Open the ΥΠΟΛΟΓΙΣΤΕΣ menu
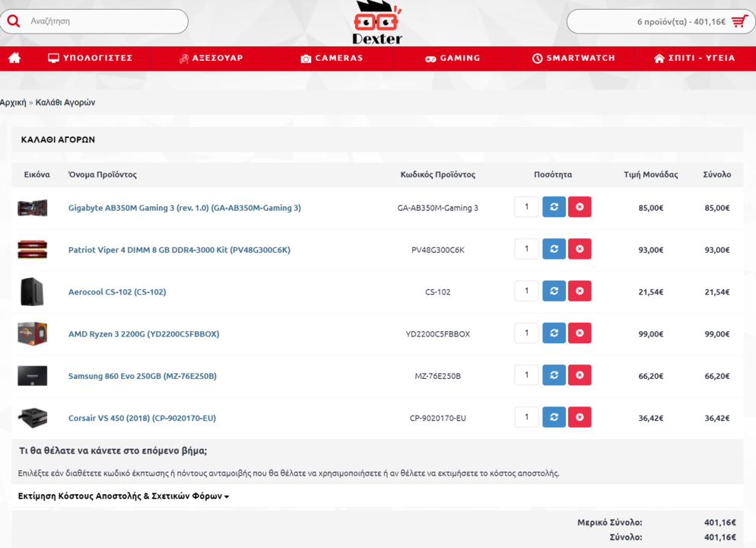This screenshot has width=756, height=548. 91,58
